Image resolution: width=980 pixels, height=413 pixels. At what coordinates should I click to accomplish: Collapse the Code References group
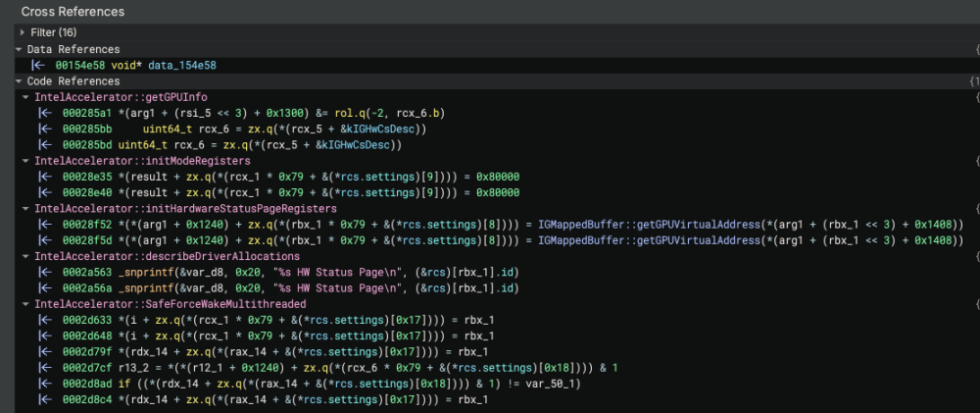tap(20, 81)
